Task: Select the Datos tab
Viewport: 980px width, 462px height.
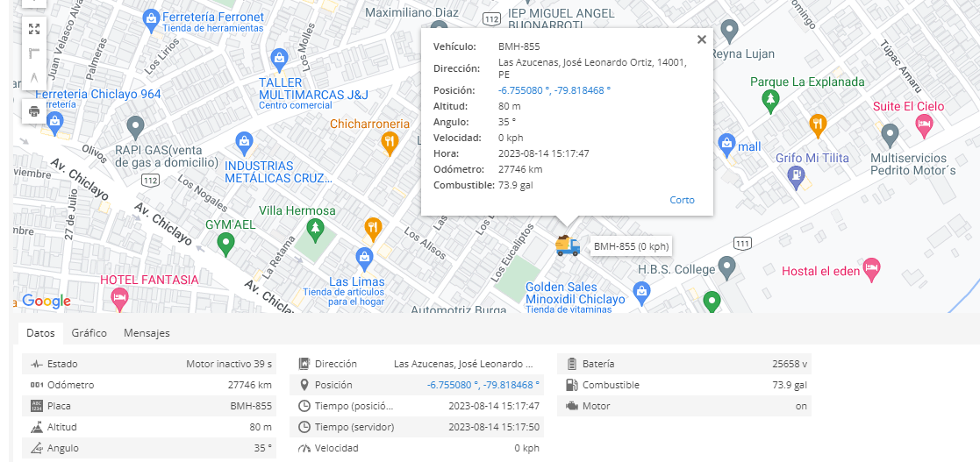Action: [x=40, y=333]
